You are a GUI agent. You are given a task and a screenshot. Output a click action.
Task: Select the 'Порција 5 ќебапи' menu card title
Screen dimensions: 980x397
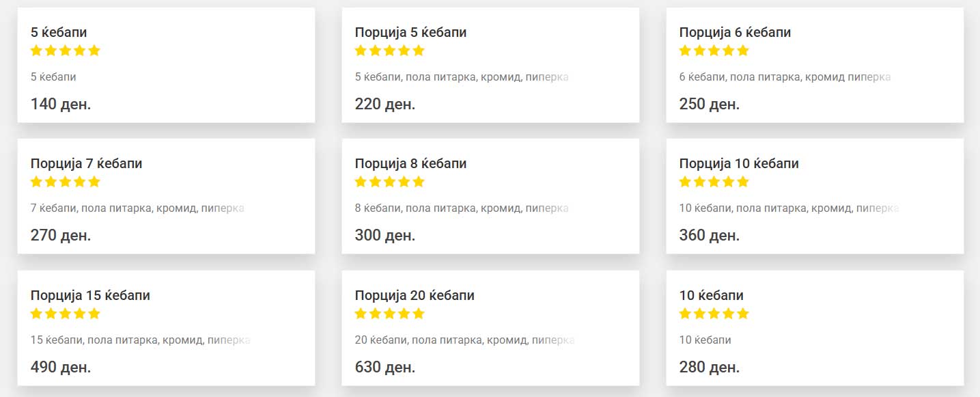coord(411,32)
